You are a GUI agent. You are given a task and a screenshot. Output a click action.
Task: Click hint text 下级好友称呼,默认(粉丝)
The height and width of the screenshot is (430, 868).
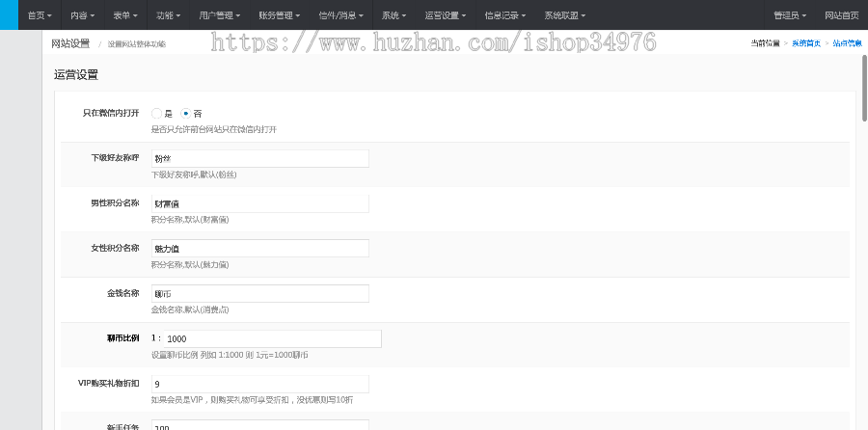pos(194,175)
